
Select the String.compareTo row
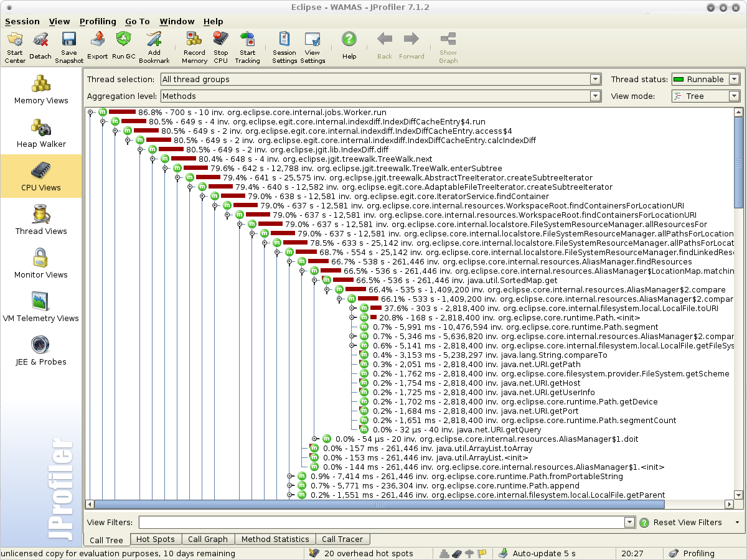[484, 355]
